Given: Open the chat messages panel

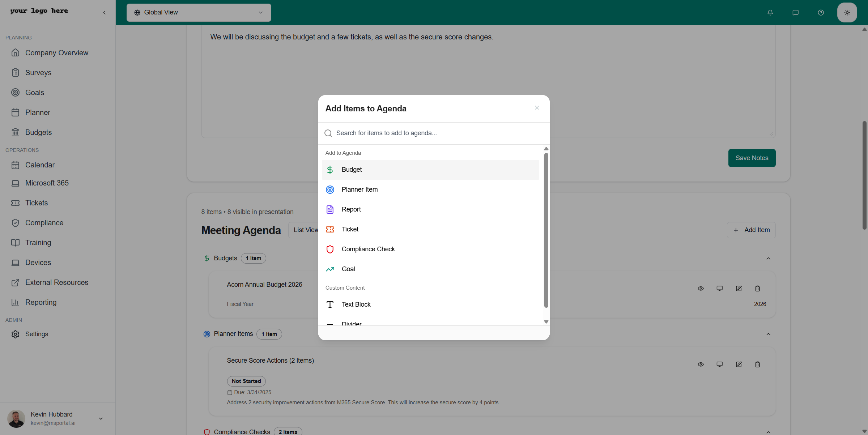Looking at the screenshot, I should point(795,12).
